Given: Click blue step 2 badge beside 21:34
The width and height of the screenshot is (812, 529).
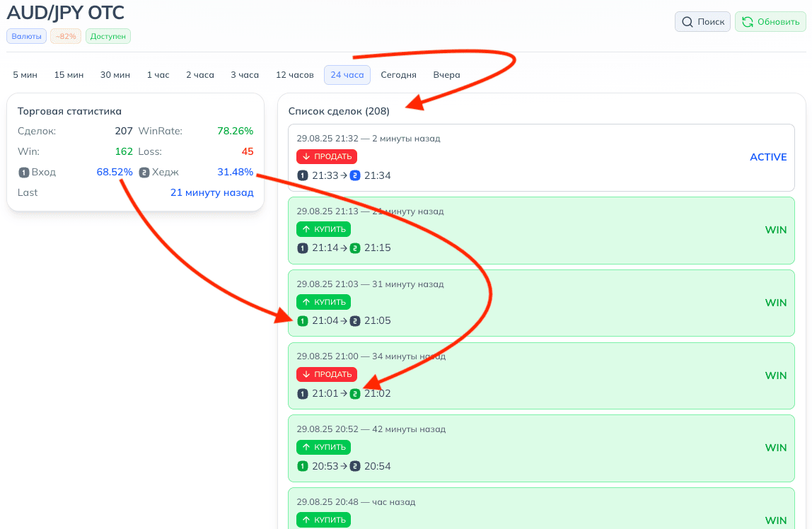Looking at the screenshot, I should click(355, 175).
